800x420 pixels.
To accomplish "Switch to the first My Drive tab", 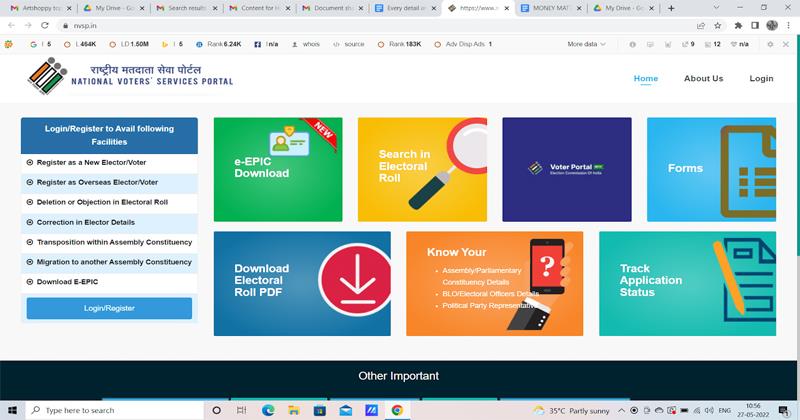I will click(113, 8).
